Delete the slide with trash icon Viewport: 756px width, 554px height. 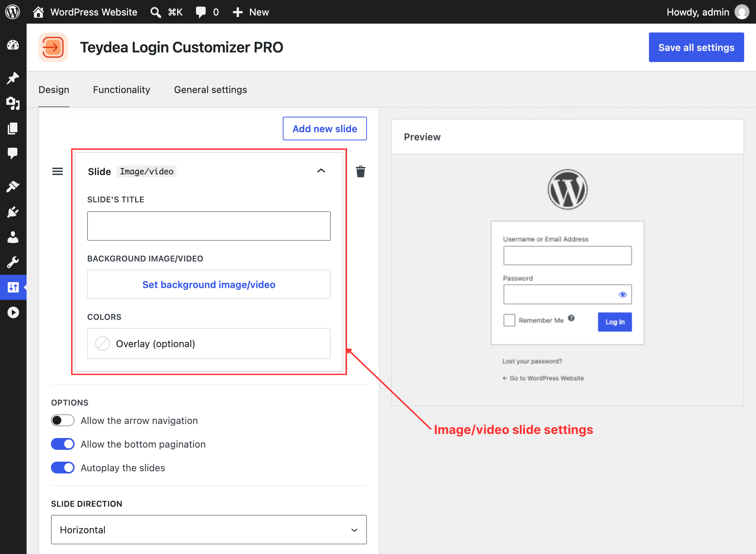(361, 171)
